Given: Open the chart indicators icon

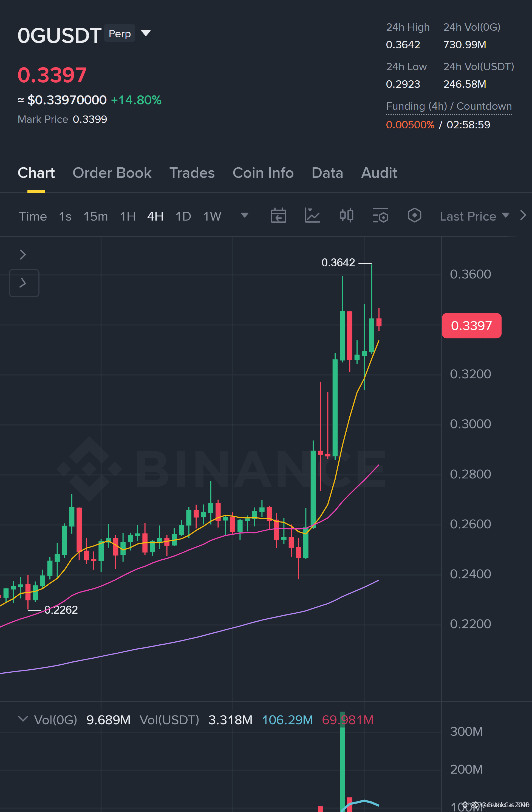Looking at the screenshot, I should tap(312, 216).
